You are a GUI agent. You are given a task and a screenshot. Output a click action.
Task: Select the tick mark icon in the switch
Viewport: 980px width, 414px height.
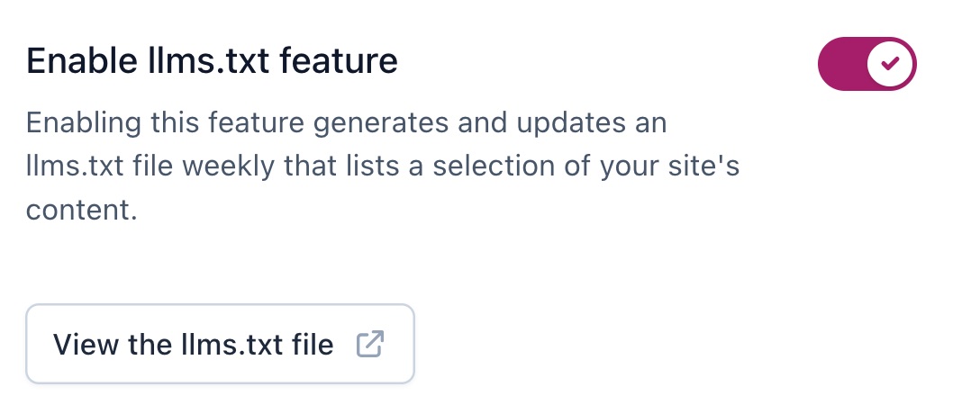coord(890,64)
